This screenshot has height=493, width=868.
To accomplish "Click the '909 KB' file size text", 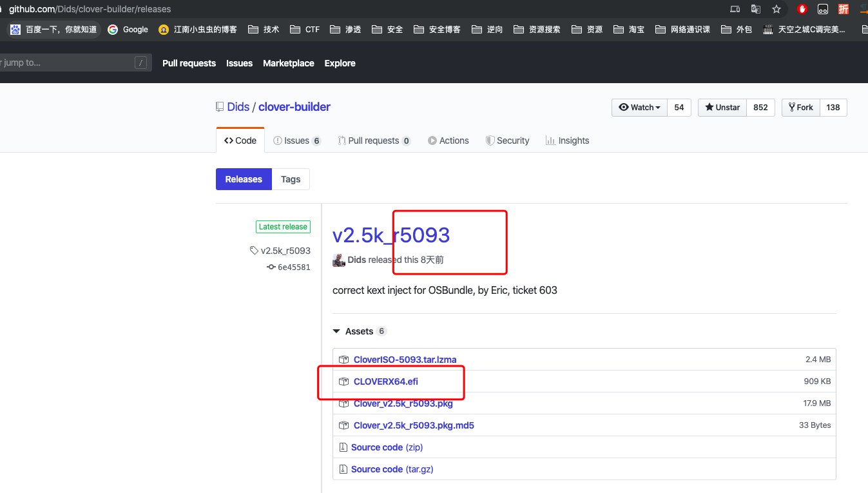I will point(817,382).
